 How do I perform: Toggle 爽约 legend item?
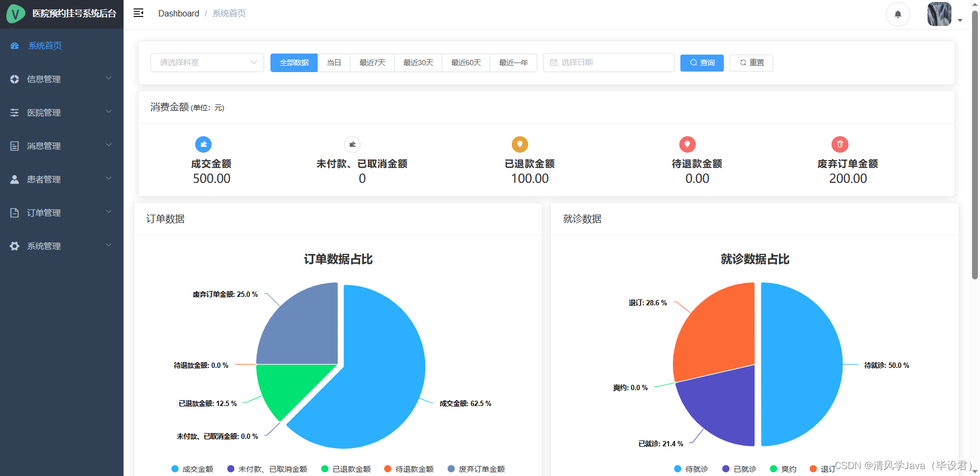coord(783,469)
